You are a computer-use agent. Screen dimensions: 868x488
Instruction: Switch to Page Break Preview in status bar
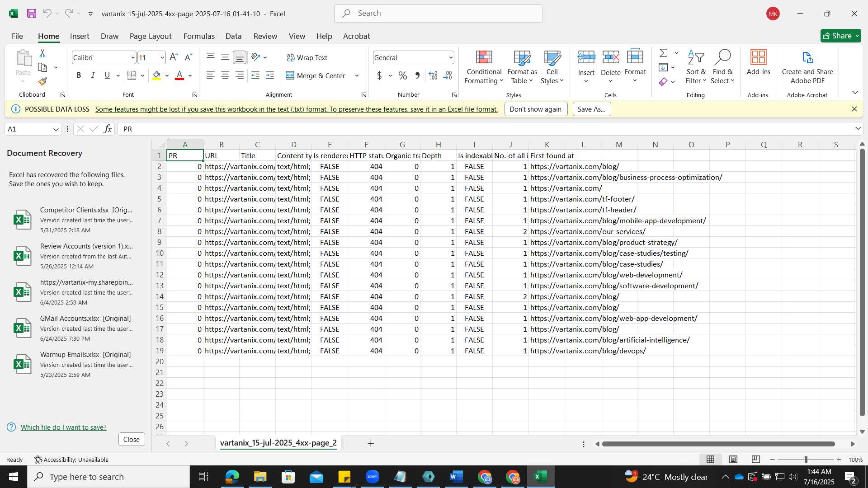(x=755, y=460)
